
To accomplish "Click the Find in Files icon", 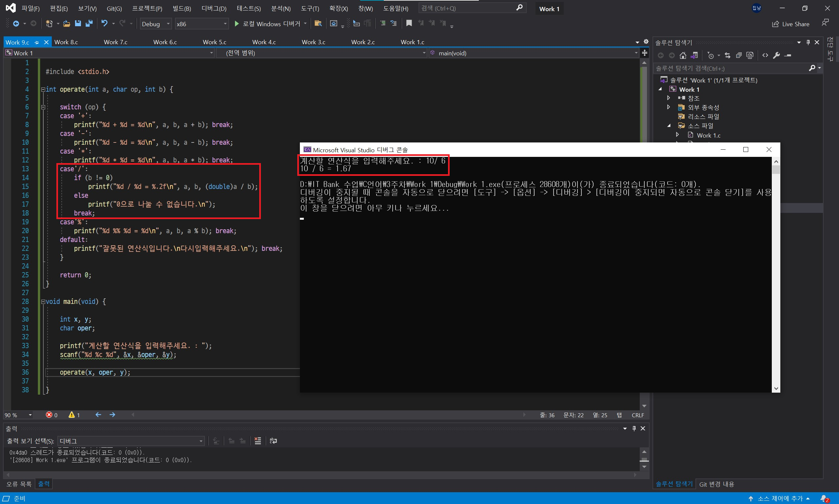I will (318, 24).
